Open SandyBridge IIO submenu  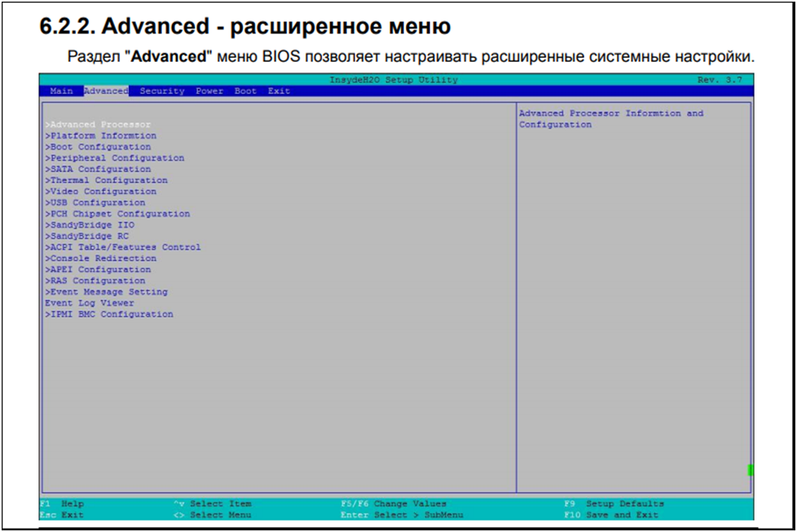click(90, 225)
